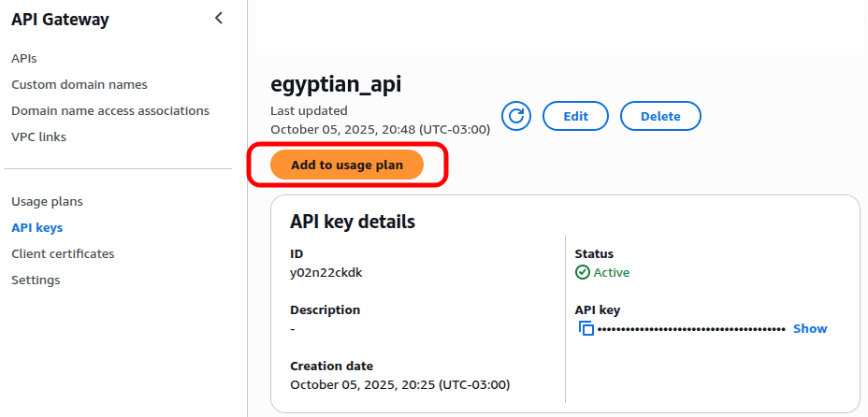Open APIs in the sidebar
The height and width of the screenshot is (417, 868).
coord(24,58)
